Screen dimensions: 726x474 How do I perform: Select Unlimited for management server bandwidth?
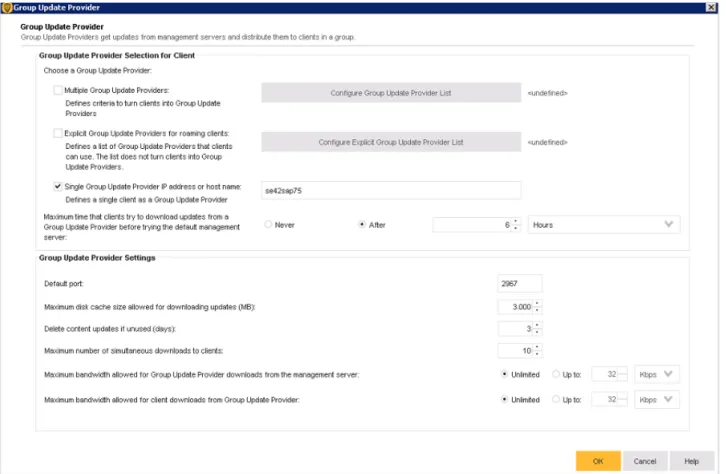(505, 374)
